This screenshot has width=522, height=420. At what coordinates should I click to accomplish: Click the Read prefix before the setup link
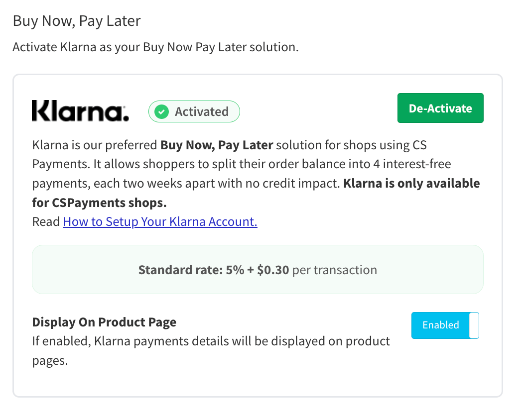(45, 221)
